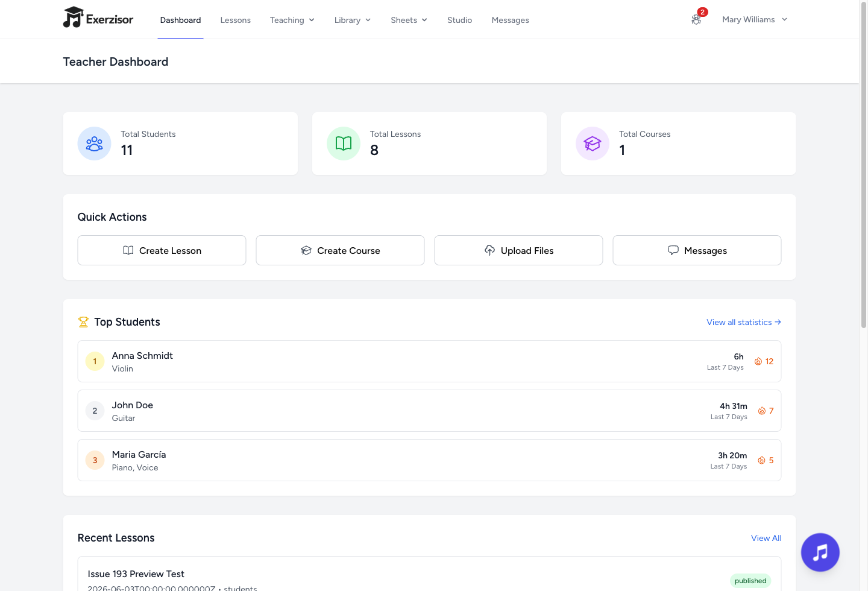Click rank badge 3 for Maria García
Image resolution: width=868 pixels, height=591 pixels.
[x=95, y=460]
